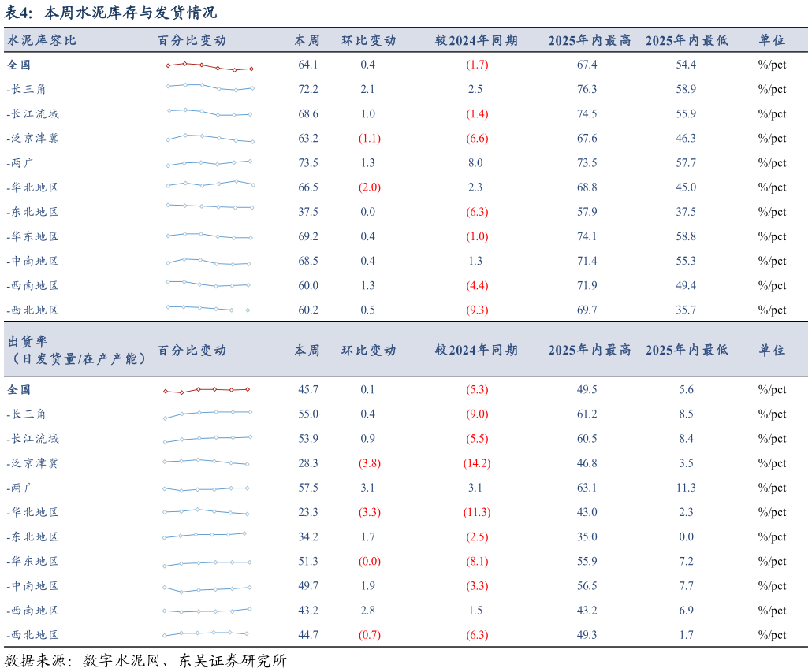Click the -两广 row label under 水泥库容比
812x672 pixels.
(x=20, y=163)
